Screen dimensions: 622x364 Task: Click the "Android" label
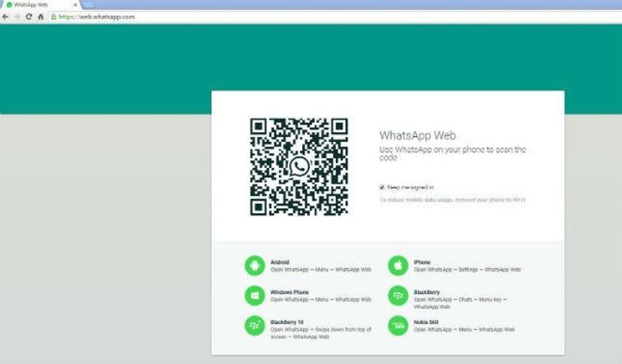point(280,262)
